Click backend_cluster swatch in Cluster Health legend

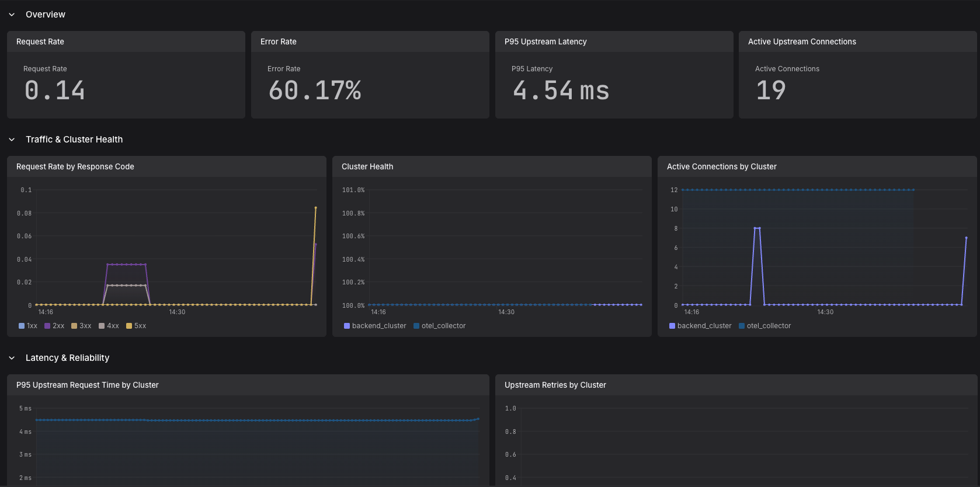pyautogui.click(x=347, y=326)
